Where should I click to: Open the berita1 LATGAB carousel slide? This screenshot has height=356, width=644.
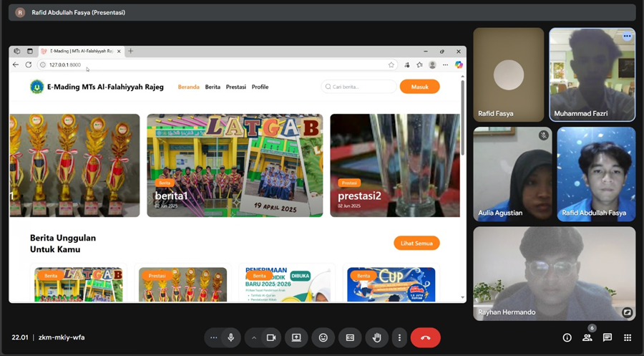(235, 165)
